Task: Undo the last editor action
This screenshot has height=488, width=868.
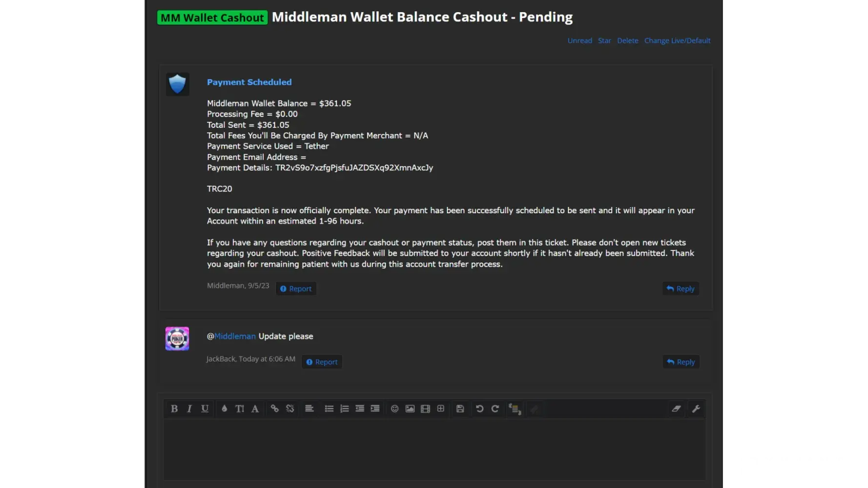Action: point(480,409)
